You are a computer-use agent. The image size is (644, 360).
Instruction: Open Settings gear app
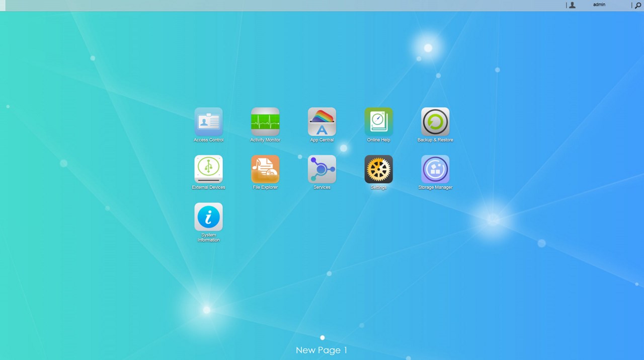(x=379, y=169)
